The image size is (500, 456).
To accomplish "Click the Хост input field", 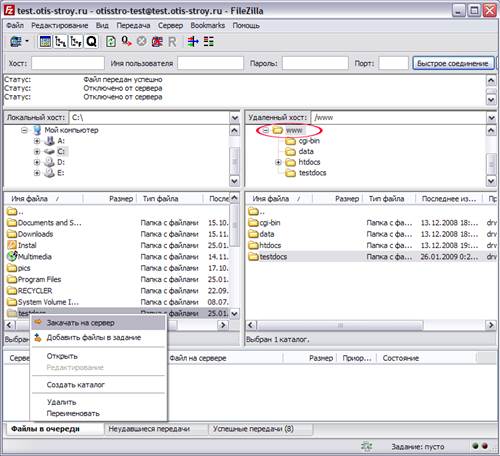I will point(68,63).
